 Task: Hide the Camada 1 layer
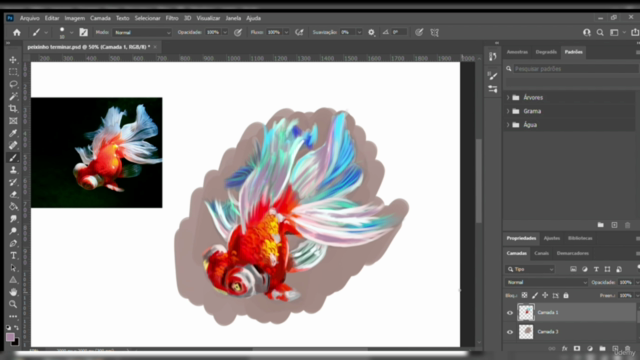[510, 313]
